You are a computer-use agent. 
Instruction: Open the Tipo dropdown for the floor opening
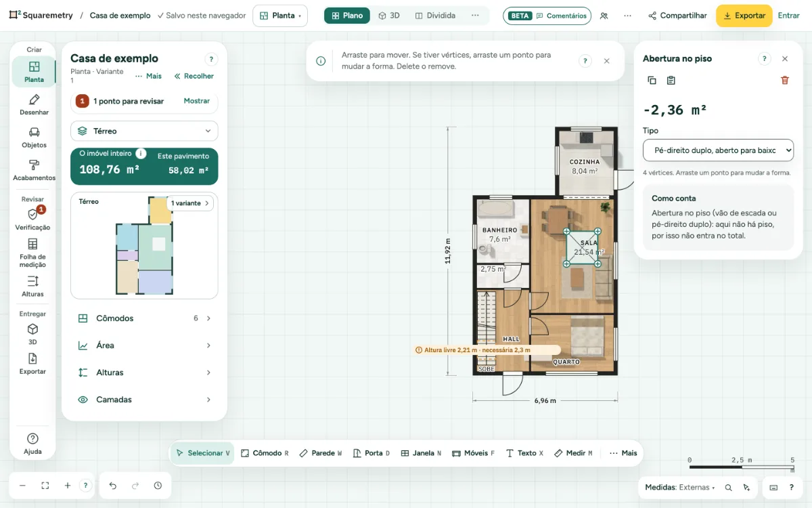tap(718, 150)
